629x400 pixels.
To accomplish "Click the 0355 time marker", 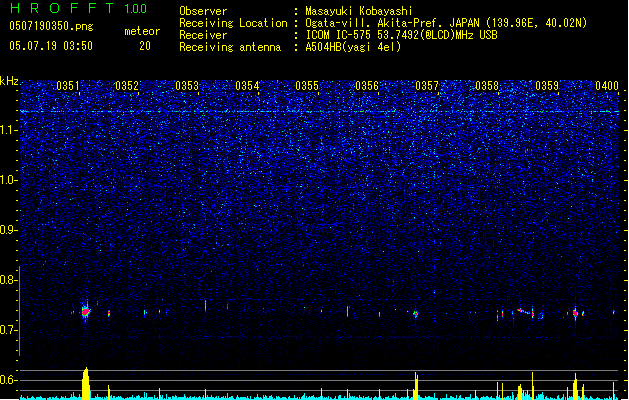I will (x=307, y=86).
